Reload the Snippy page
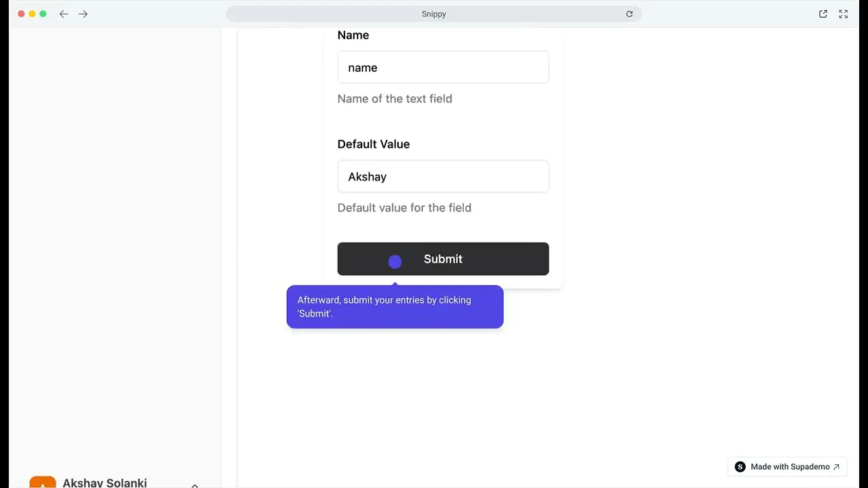This screenshot has width=868, height=488. point(629,14)
